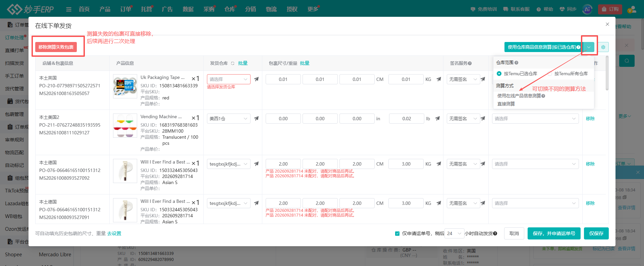Toggle the 仅申请运单号 checkbox

[x=397, y=233]
